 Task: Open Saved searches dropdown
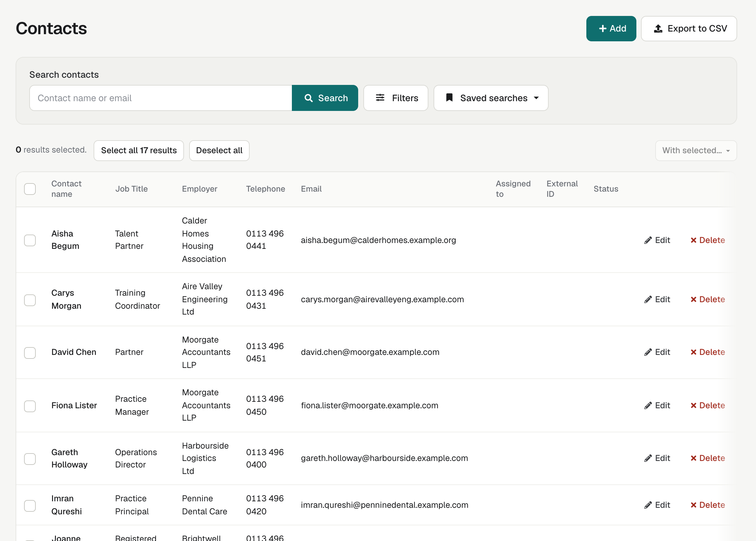(491, 98)
